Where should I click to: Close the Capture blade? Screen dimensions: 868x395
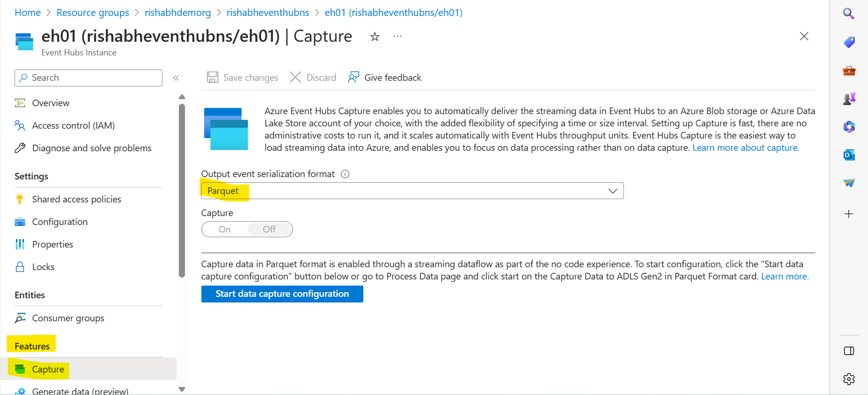click(x=804, y=36)
